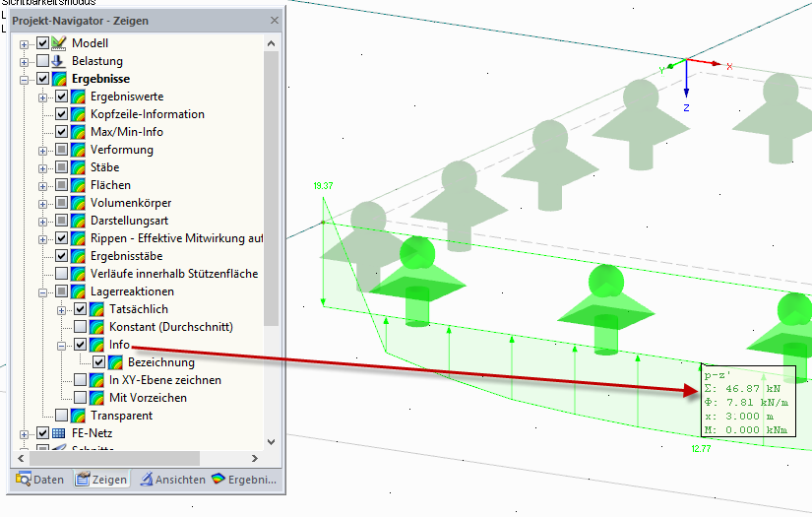812x517 pixels.
Task: Click the Lagerreaktionen icon
Action: (x=78, y=291)
